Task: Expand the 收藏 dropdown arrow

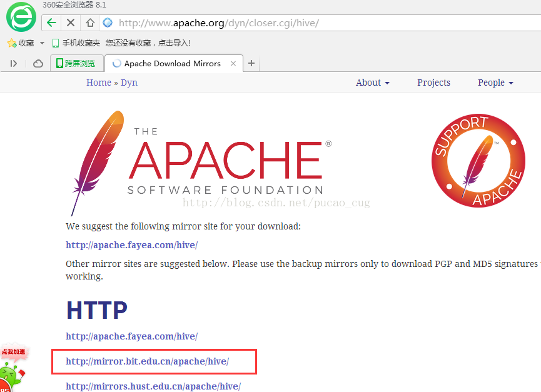Action: (x=42, y=43)
